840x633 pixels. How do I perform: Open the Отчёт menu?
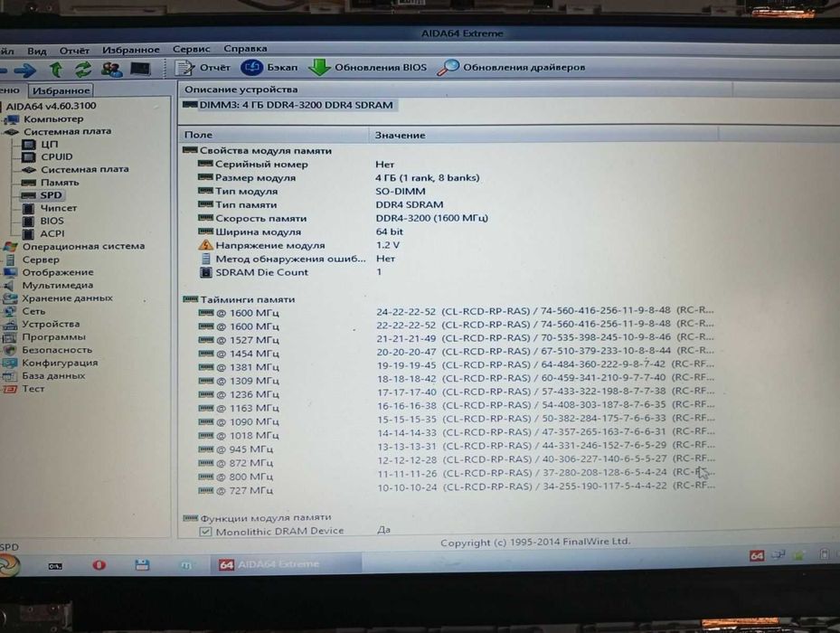pyautogui.click(x=74, y=51)
